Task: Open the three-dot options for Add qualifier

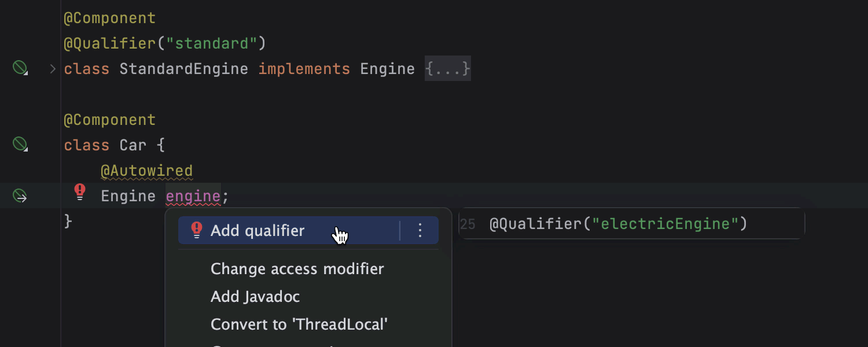Action: (x=420, y=230)
